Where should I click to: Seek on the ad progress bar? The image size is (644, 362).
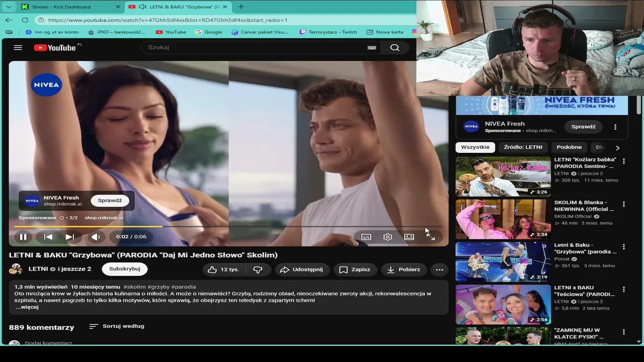point(229,226)
